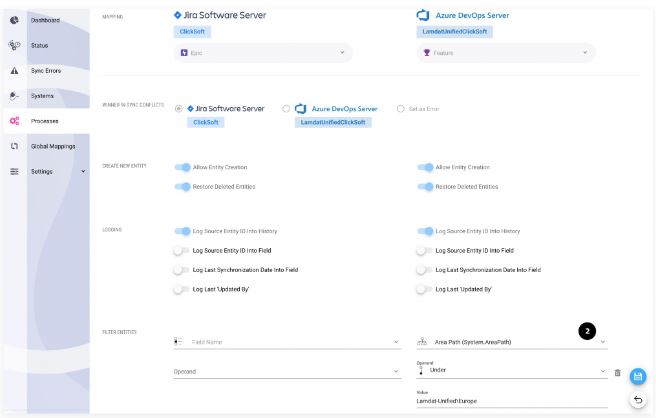
Task: Delete the Area Path filter with trash icon
Action: point(618,372)
